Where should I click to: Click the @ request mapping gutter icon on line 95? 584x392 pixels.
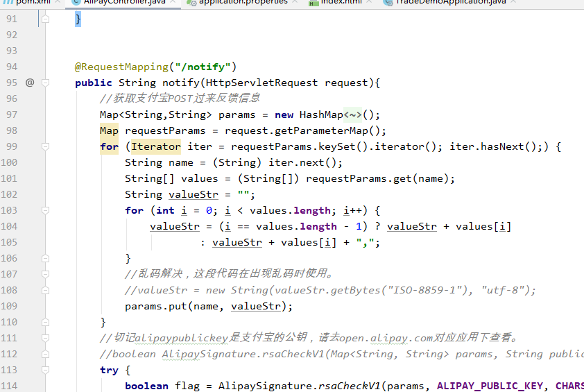click(30, 83)
